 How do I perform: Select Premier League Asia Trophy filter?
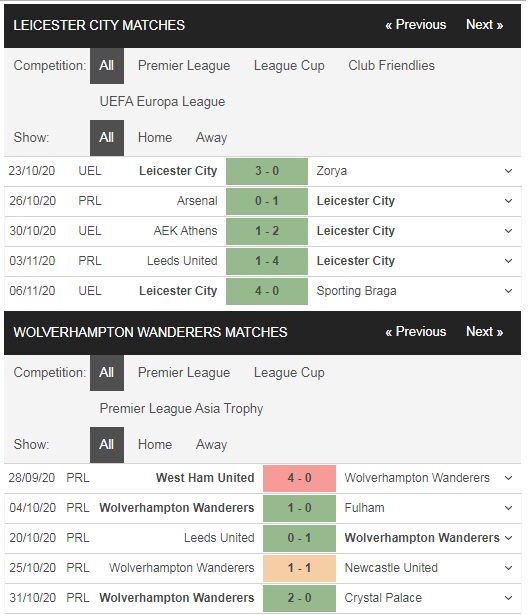pyautogui.click(x=181, y=409)
